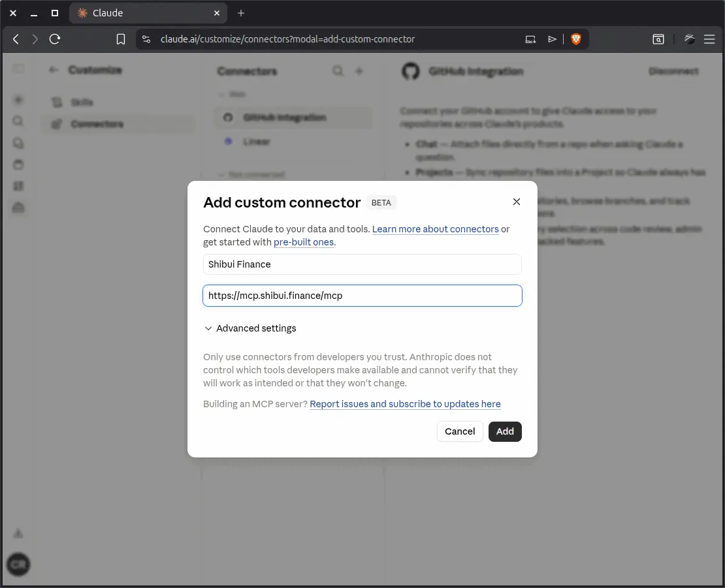The image size is (725, 588).
Task: Toggle the left sidebar panel icon
Action: coord(18,69)
